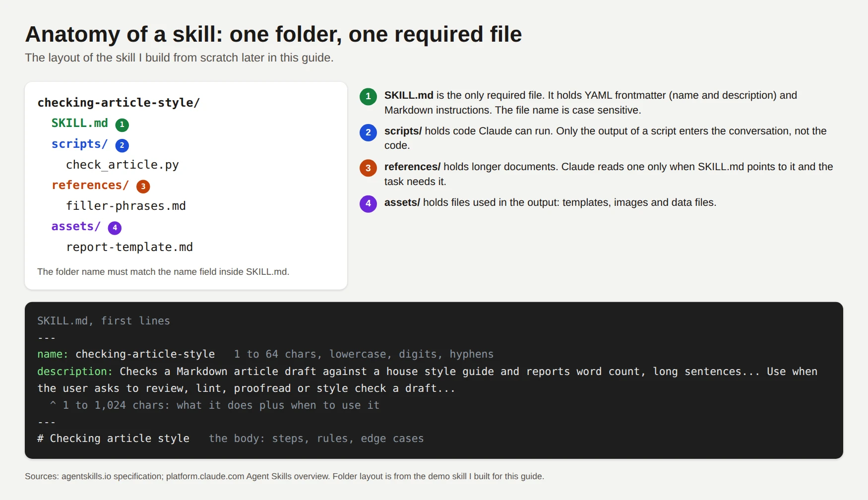Click purple badge 4 before 'assets/ holds files'

(x=368, y=203)
